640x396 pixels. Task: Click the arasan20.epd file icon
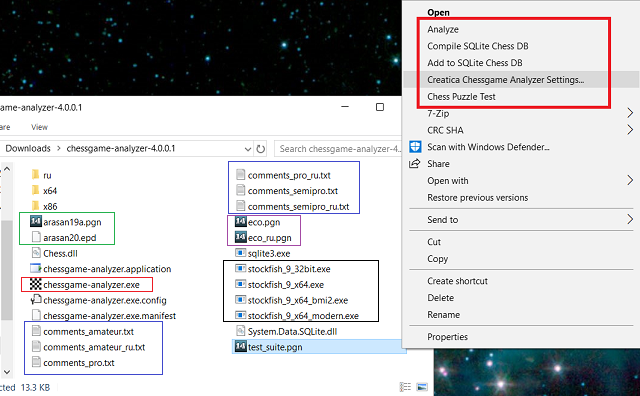click(36, 237)
